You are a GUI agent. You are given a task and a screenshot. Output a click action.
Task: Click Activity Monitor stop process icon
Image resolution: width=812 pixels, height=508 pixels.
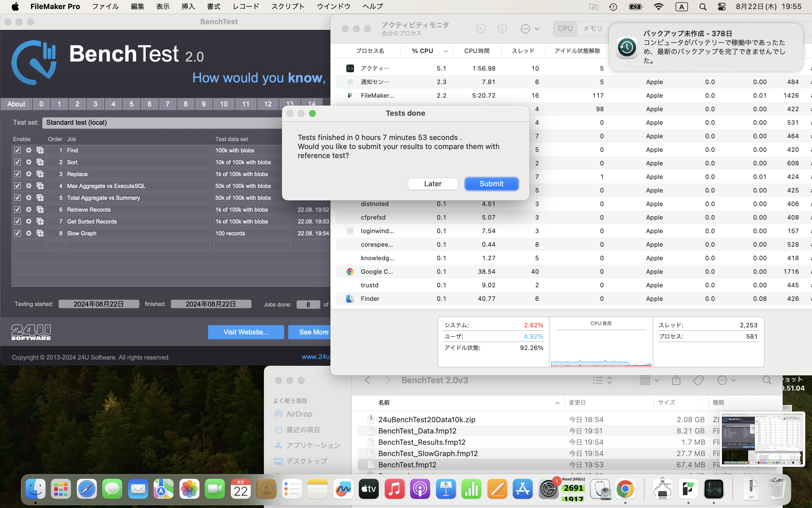(480, 29)
